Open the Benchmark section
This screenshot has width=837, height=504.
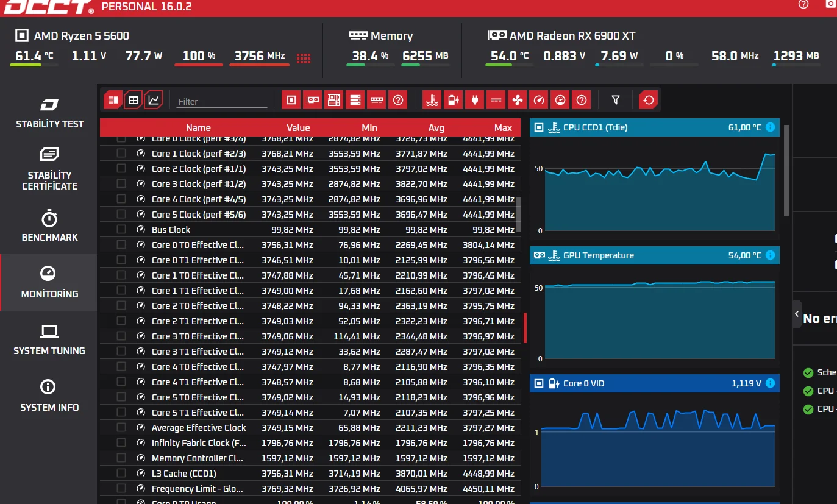49,226
